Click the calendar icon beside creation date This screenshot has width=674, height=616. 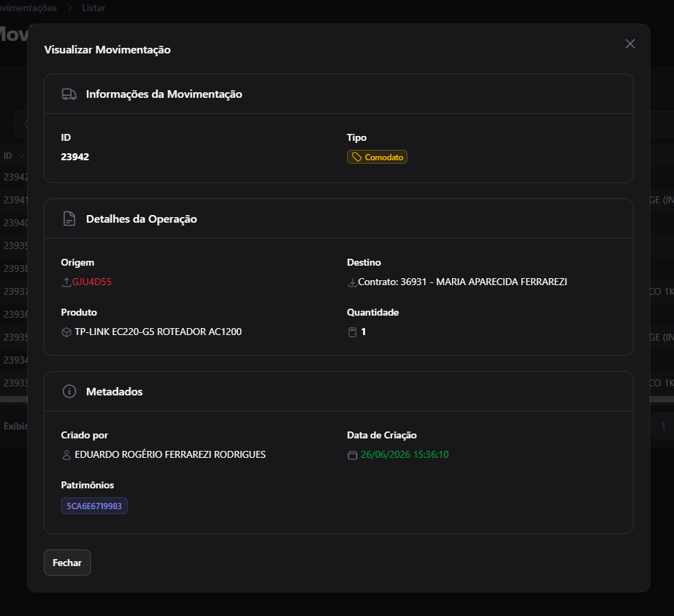pos(353,455)
